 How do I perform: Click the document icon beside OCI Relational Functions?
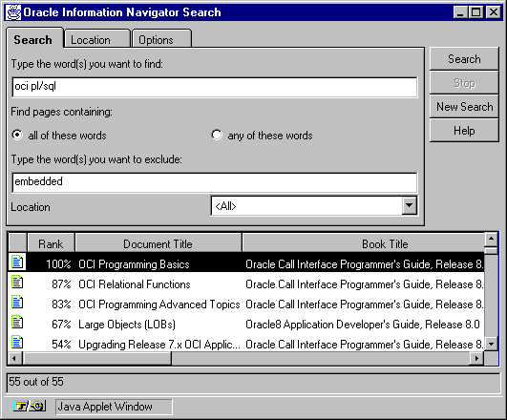(x=17, y=282)
